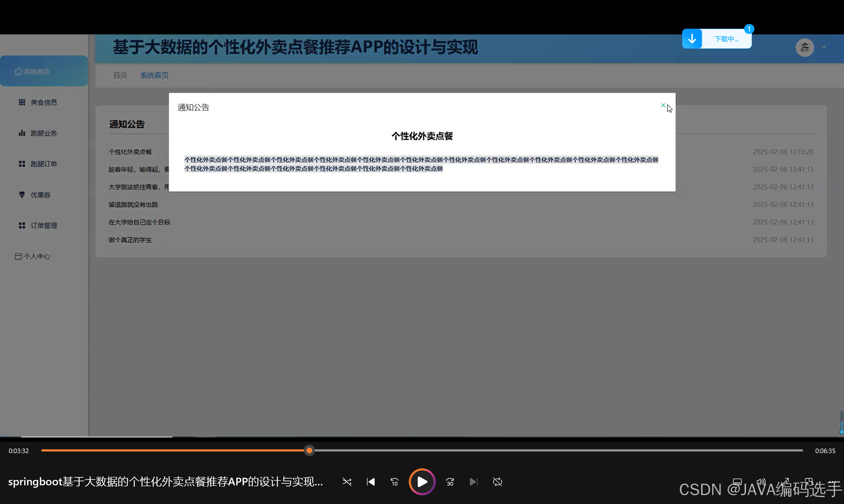The image size is (844, 504).
Task: Toggle shuffle playback on
Action: 347,482
